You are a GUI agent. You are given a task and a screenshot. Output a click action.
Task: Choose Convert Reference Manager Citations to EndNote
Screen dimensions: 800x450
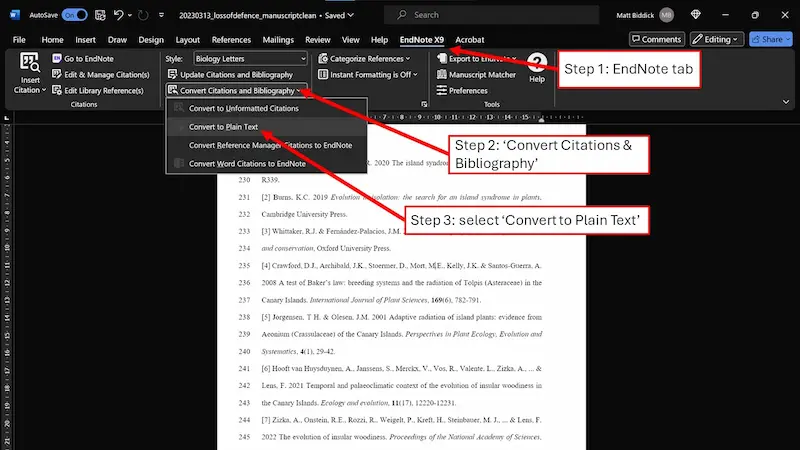coord(267,145)
